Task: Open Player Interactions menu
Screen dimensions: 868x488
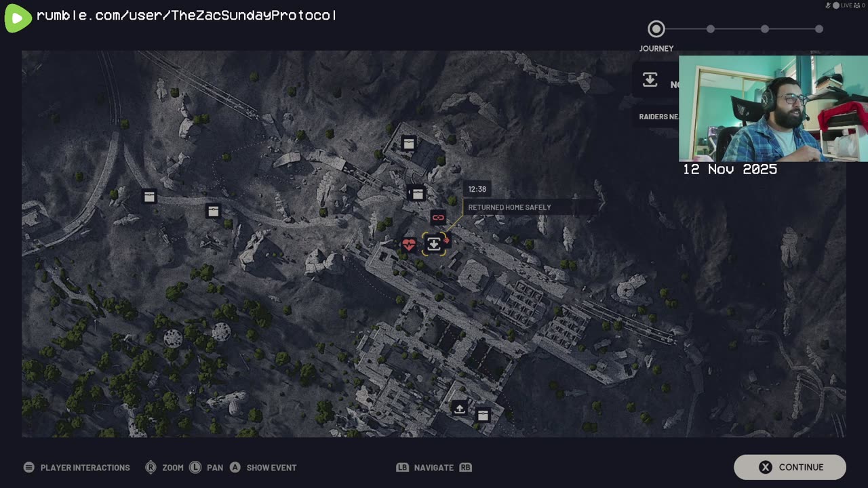Action: tap(77, 468)
